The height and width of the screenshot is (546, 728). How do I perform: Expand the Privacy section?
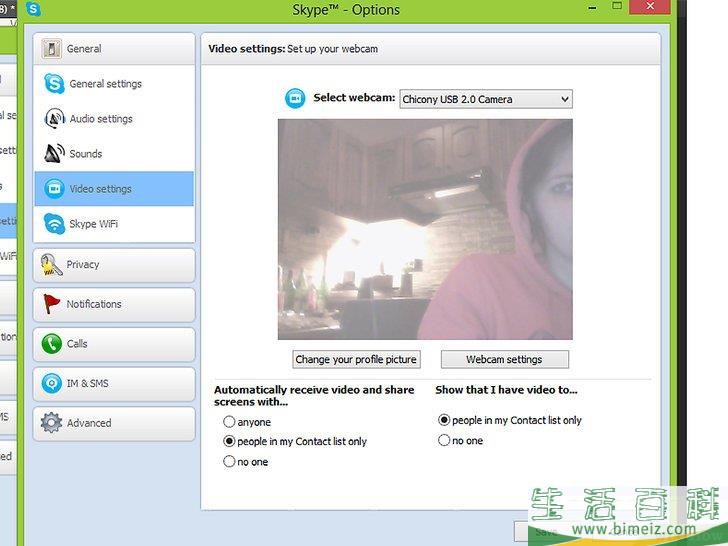tap(114, 265)
